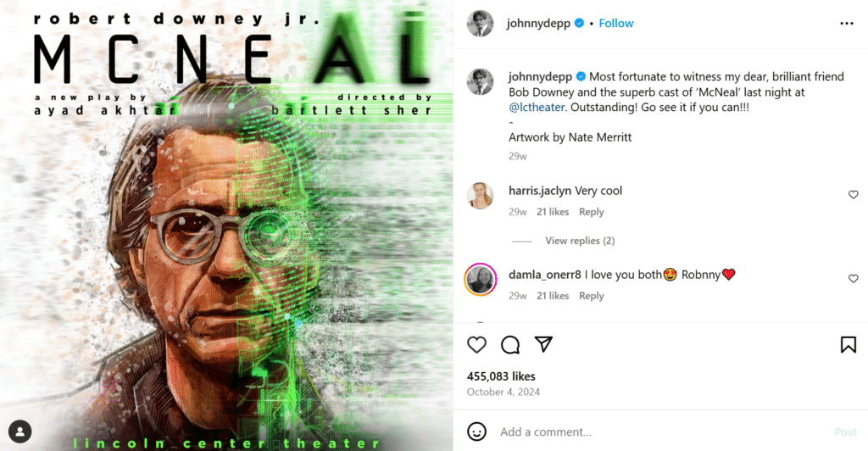Open harris.jaclyn's profile picture
Screen dimensions: 868x451
pos(480,195)
